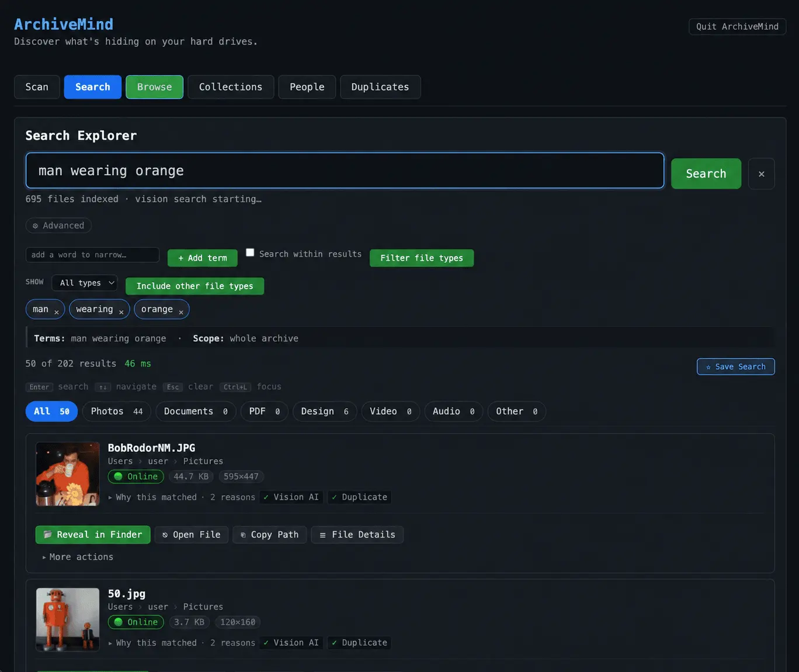Switch to the Scan tab
799x672 pixels.
pos(37,87)
